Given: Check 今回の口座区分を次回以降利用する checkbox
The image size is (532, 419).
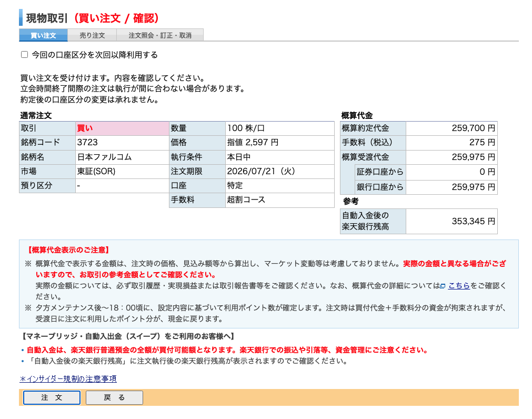Looking at the screenshot, I should point(24,55).
